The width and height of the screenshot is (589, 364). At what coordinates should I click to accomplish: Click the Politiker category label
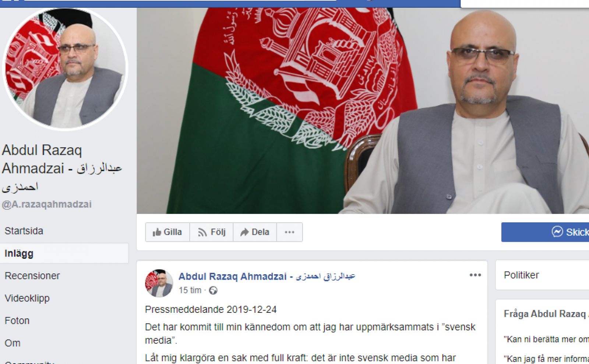pyautogui.click(x=521, y=275)
